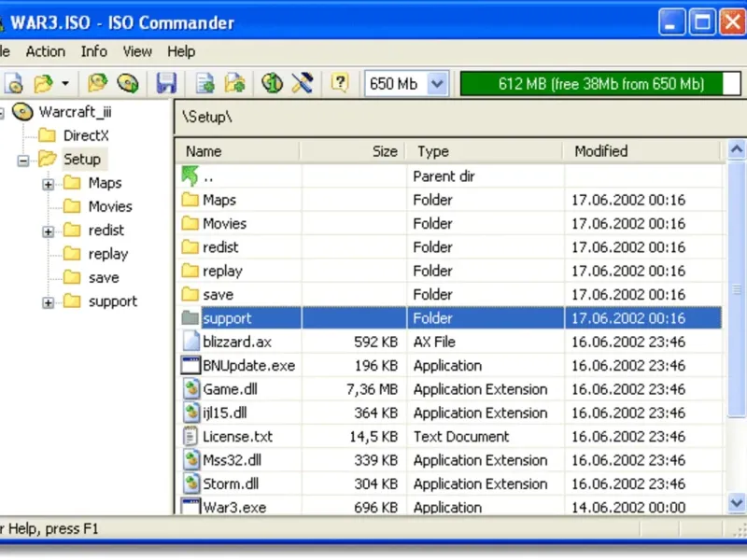Click the save folder icon in file list
The height and width of the screenshot is (560, 747).
point(190,294)
